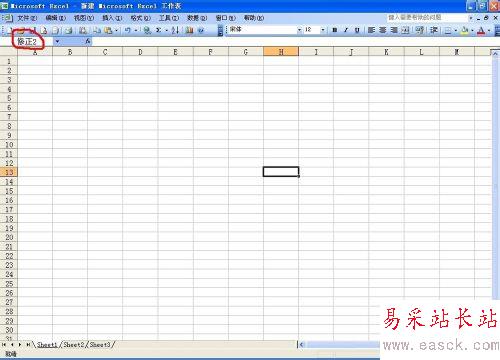Screen dimensions: 500x360
Task: Apply fill color paint bucket icon
Action: [x=464, y=30]
